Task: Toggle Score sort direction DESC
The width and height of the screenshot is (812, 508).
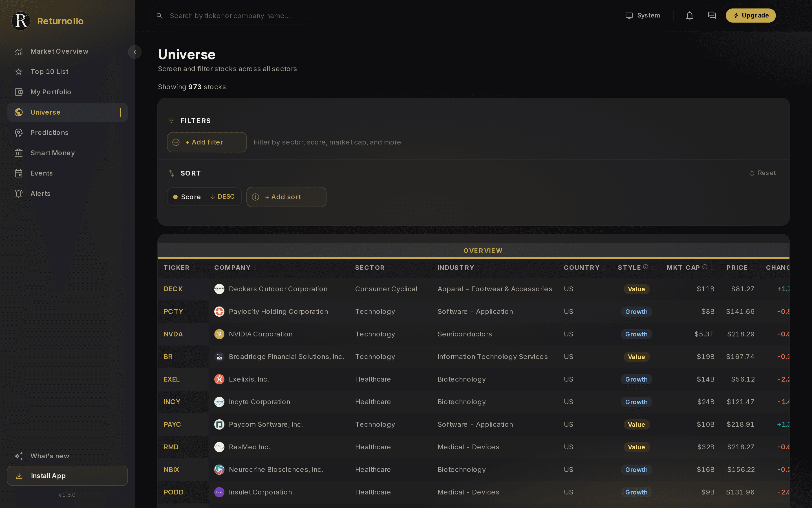Action: [x=222, y=196]
